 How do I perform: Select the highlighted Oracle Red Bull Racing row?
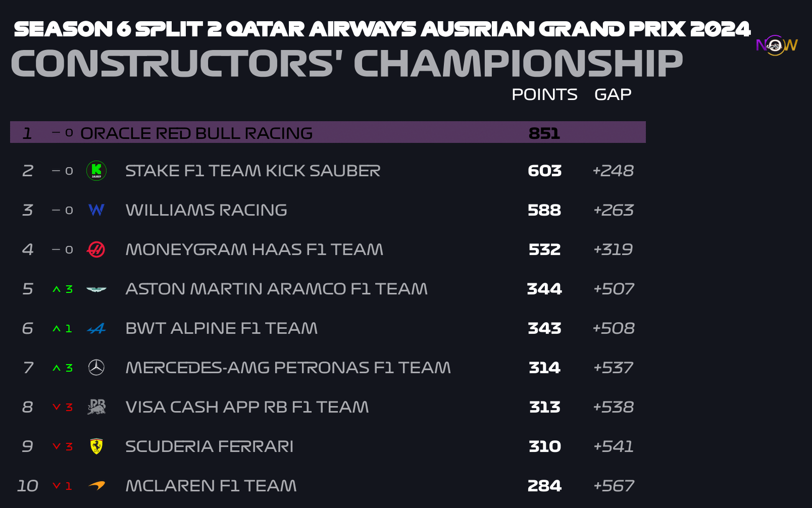point(328,132)
